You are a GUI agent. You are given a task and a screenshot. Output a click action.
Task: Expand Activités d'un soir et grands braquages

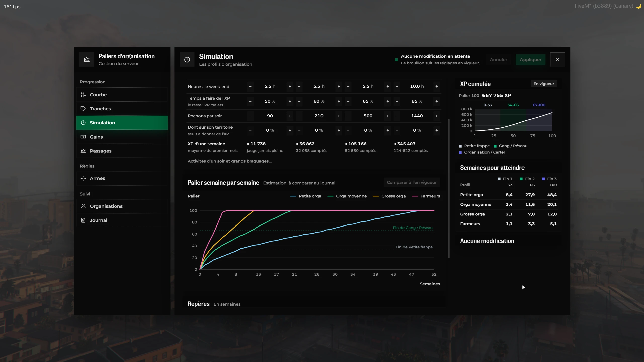[x=230, y=161]
